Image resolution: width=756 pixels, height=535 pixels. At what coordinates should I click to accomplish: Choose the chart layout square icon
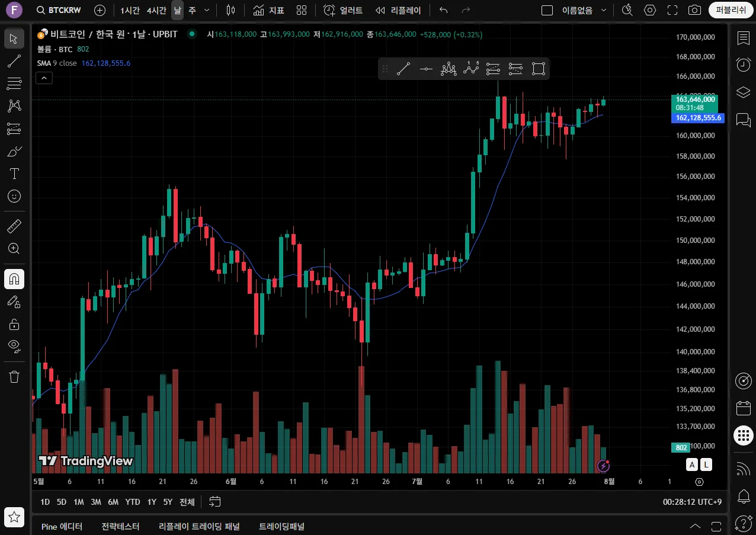[547, 10]
